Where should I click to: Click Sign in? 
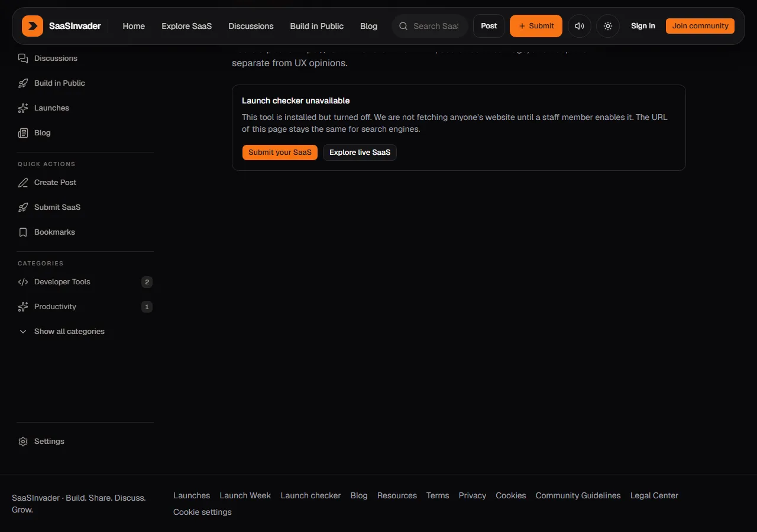pos(643,26)
